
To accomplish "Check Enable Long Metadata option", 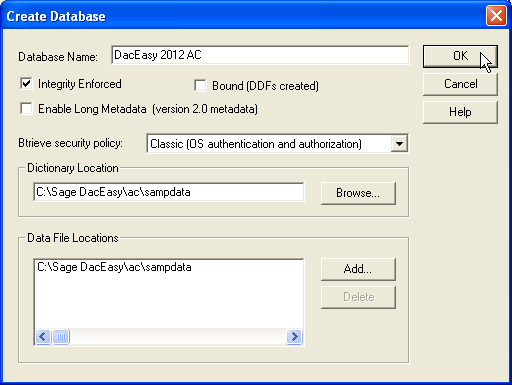I will (26, 108).
